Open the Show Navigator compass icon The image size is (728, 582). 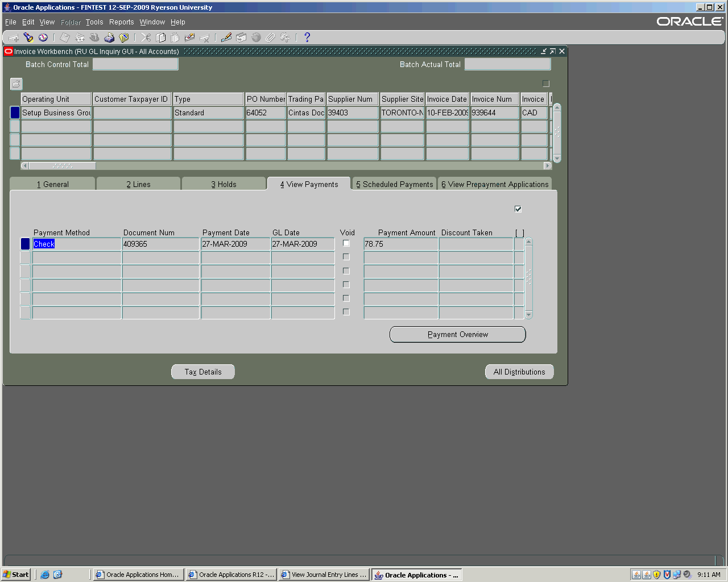pyautogui.click(x=43, y=38)
